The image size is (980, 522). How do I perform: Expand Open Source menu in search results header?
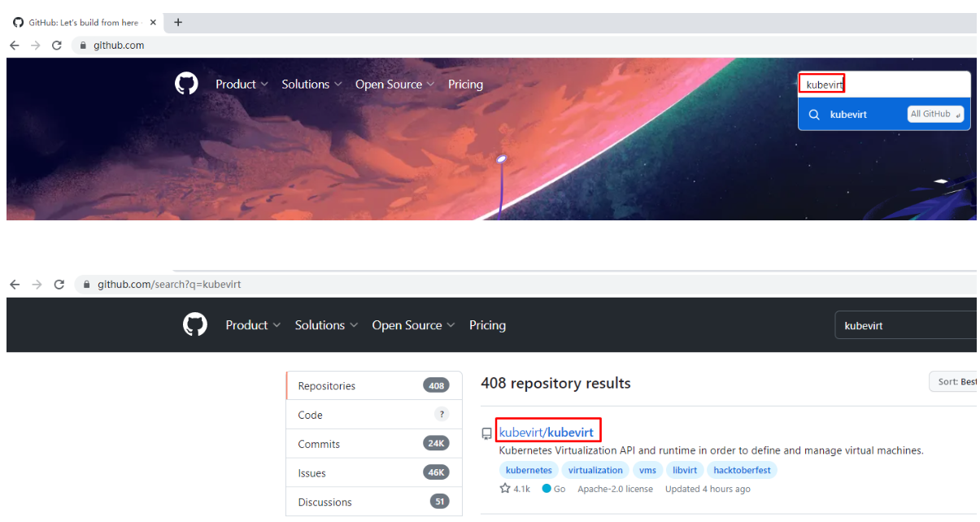pos(413,325)
